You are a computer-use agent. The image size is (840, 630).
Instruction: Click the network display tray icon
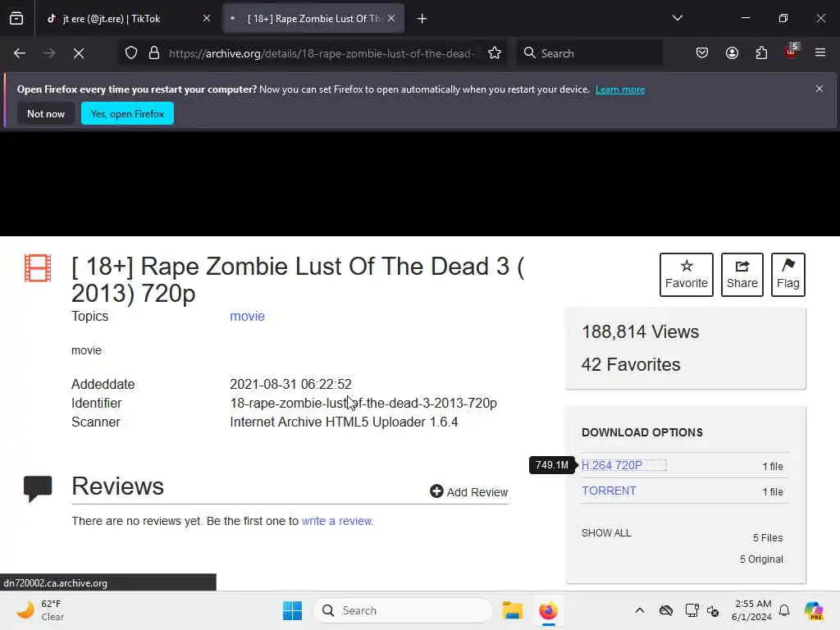[x=692, y=610]
